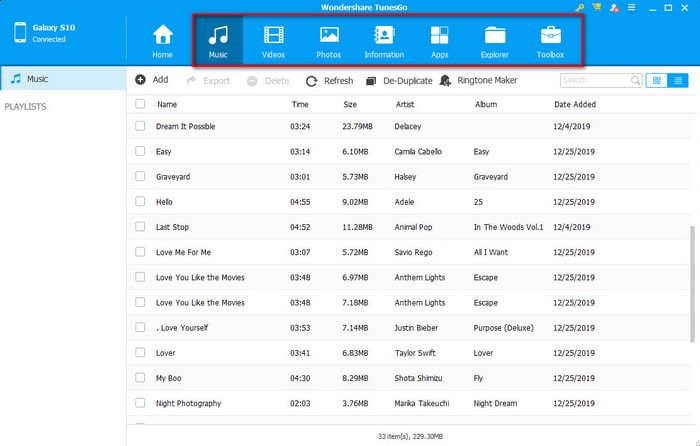The height and width of the screenshot is (446, 700).
Task: Switch to grid view
Action: click(656, 80)
